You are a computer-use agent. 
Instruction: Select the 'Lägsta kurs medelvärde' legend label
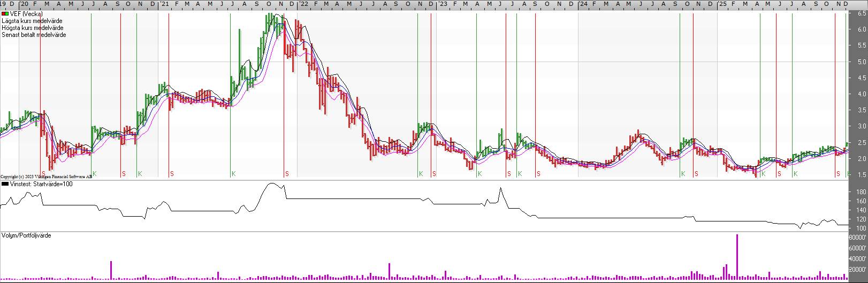coord(32,21)
